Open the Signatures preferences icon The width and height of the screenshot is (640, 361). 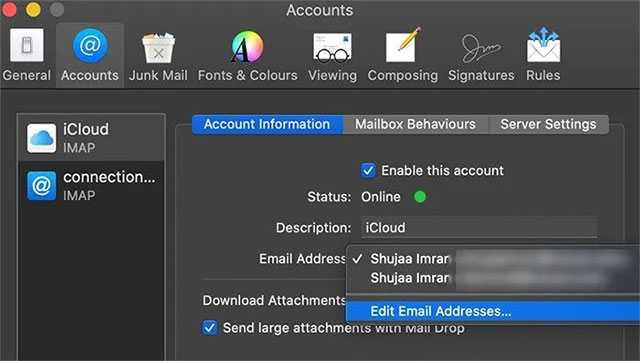481,47
